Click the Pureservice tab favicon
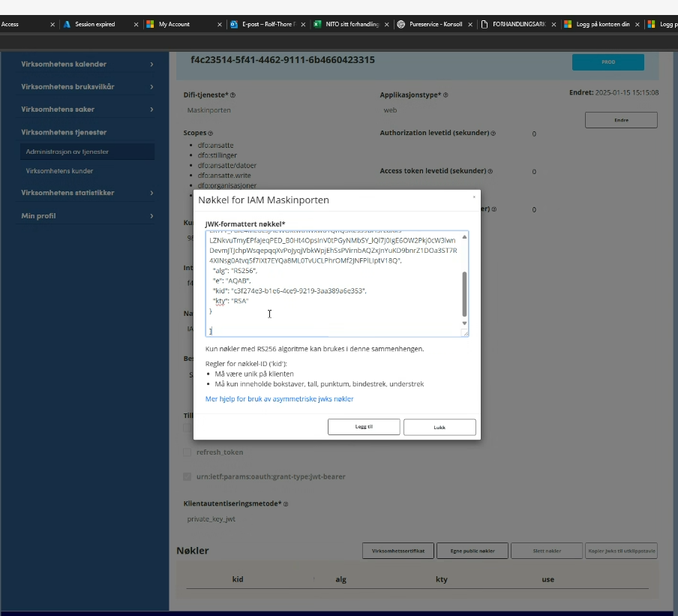Screen dimensions: 678x616 pyautogui.click(x=400, y=24)
